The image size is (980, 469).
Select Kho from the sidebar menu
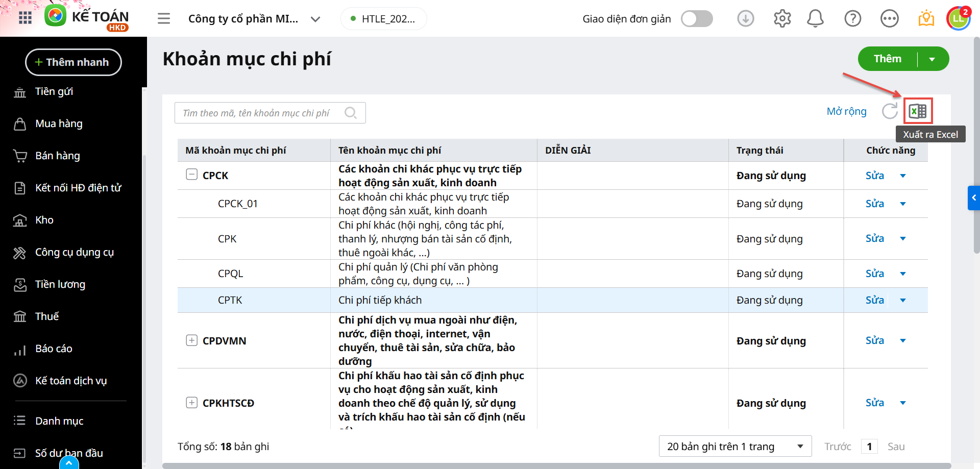[44, 220]
